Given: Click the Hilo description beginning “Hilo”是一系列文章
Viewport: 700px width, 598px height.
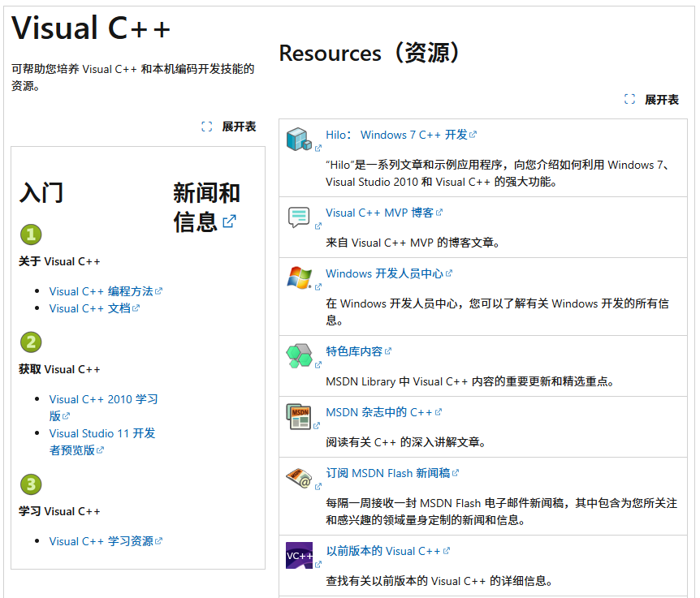Looking at the screenshot, I should [x=497, y=174].
